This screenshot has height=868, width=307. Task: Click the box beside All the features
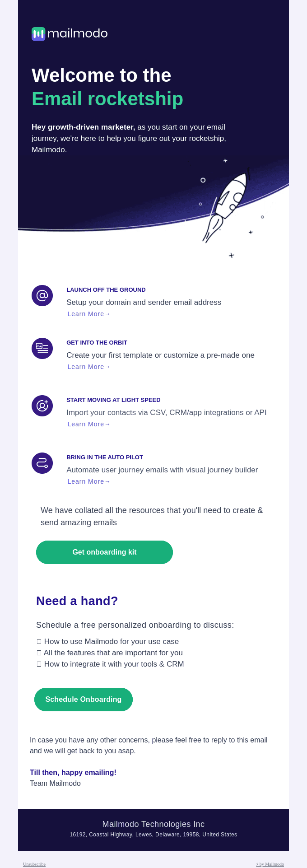click(39, 653)
